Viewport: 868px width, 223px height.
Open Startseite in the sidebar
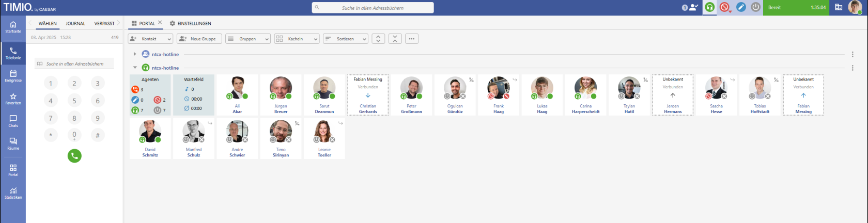[13, 27]
